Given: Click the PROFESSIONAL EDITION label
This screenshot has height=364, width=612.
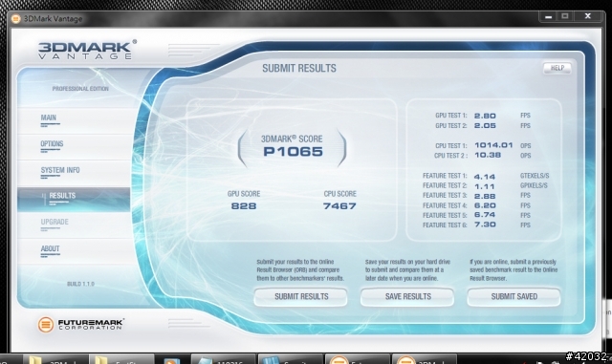Looking at the screenshot, I should [x=80, y=89].
